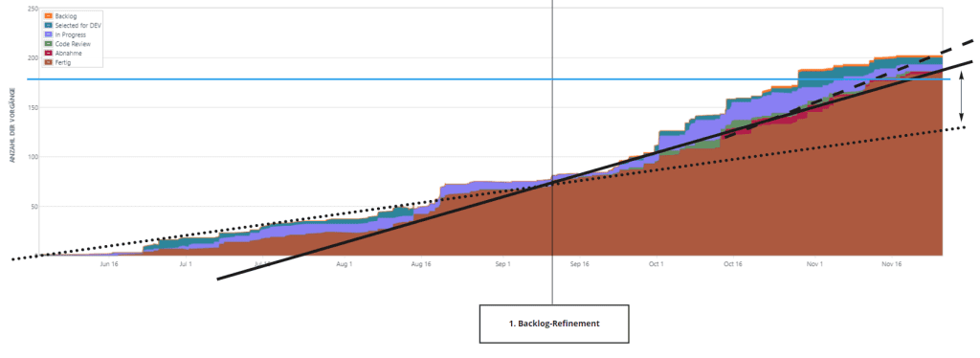980x358 pixels.
Task: Click the '200' y-axis value
Action: click(33, 57)
